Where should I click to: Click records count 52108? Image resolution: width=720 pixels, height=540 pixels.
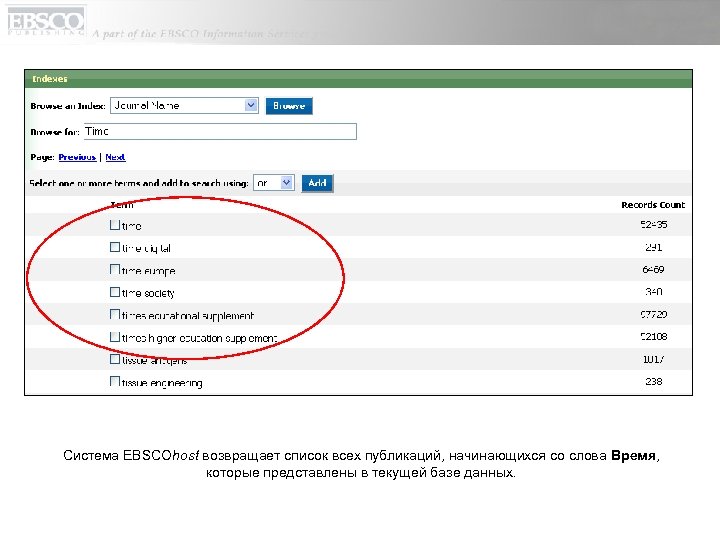(653, 337)
